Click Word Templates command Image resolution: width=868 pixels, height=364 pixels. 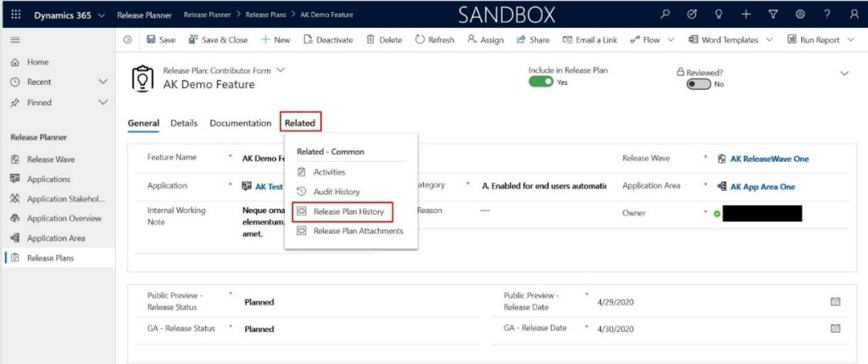tap(724, 40)
